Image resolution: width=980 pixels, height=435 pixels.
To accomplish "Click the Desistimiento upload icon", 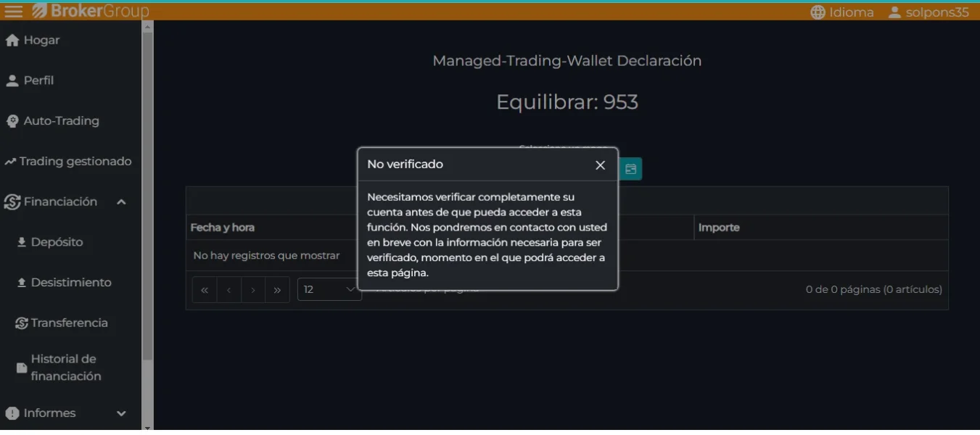I will [22, 283].
